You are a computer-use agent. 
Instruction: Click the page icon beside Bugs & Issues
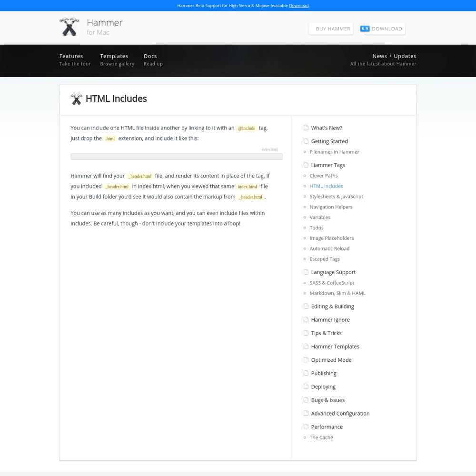(306, 400)
